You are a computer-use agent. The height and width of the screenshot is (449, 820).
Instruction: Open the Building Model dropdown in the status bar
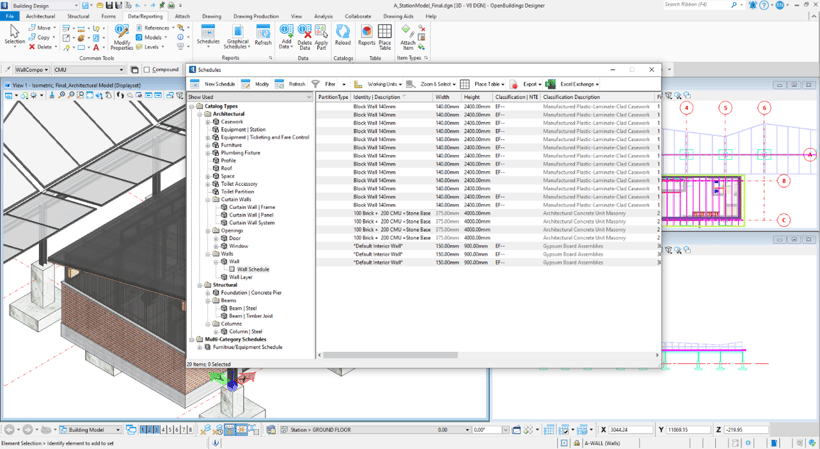coord(90,430)
